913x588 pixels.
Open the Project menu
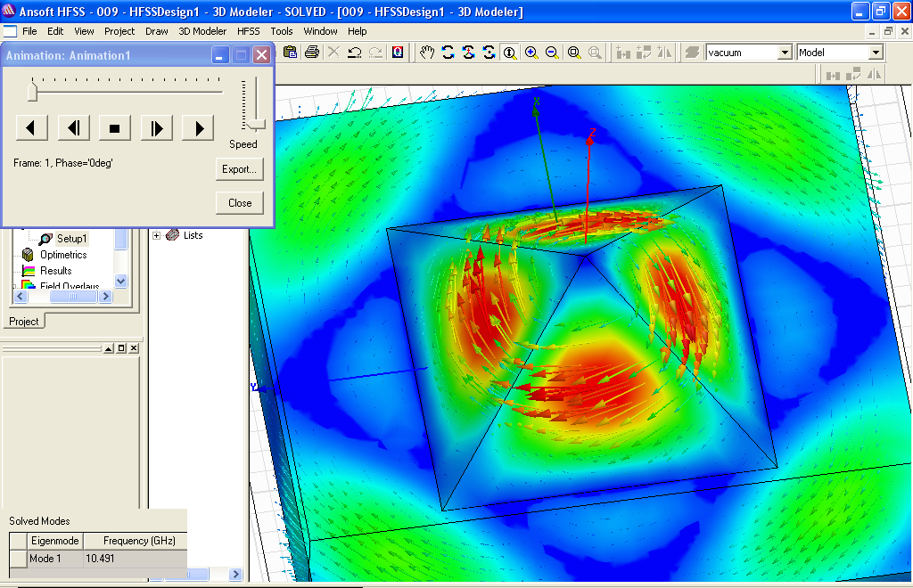point(119,31)
